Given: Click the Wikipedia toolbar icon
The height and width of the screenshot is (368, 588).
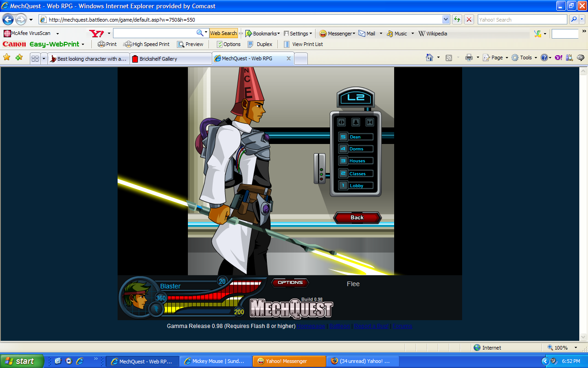Looking at the screenshot, I should pos(421,33).
